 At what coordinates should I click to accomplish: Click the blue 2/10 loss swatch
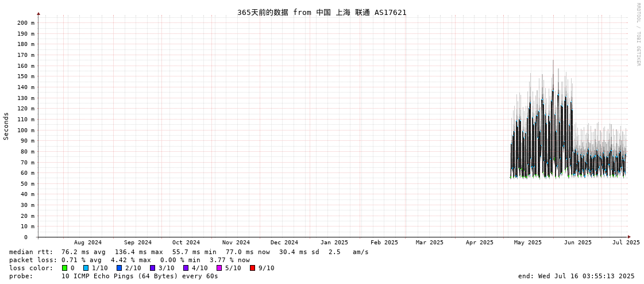click(x=119, y=268)
